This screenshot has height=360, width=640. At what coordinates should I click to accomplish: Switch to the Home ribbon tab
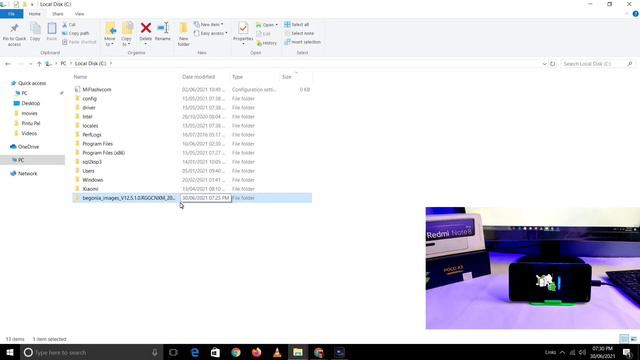coord(35,14)
